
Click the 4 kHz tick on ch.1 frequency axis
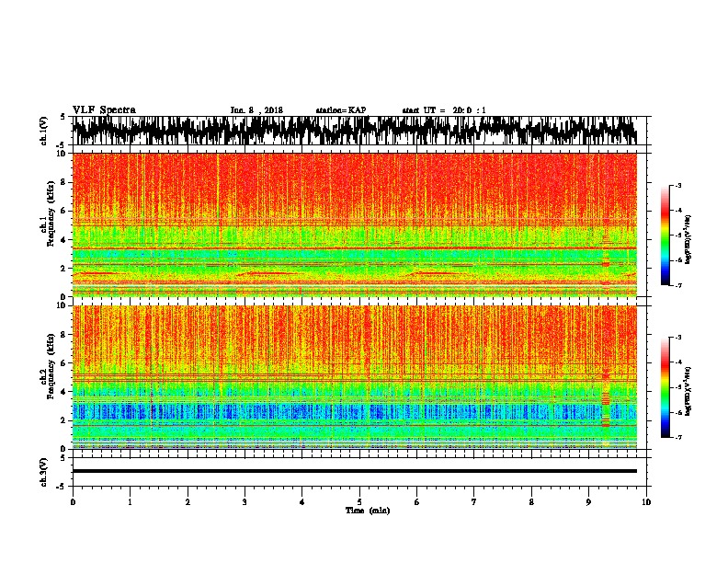64,240
